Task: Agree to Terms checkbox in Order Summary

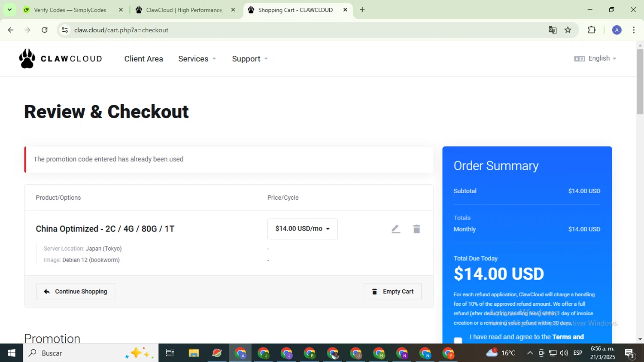Action: point(458,340)
